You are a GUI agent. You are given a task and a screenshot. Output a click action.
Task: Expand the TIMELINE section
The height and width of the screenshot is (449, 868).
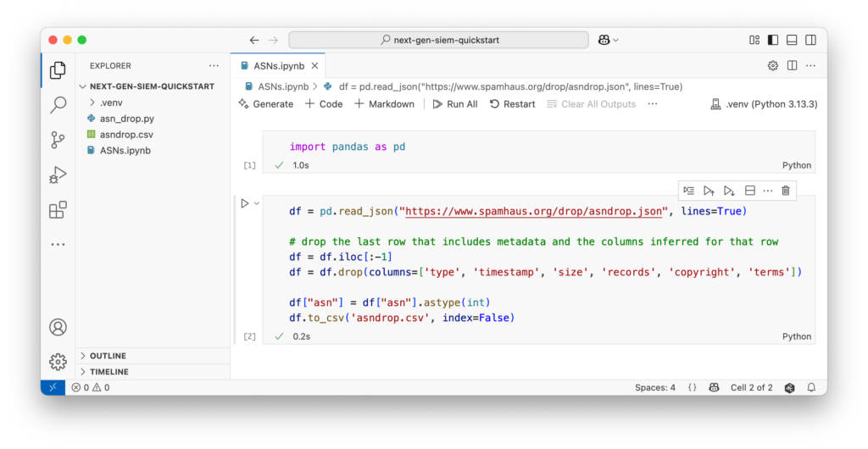coord(108,372)
